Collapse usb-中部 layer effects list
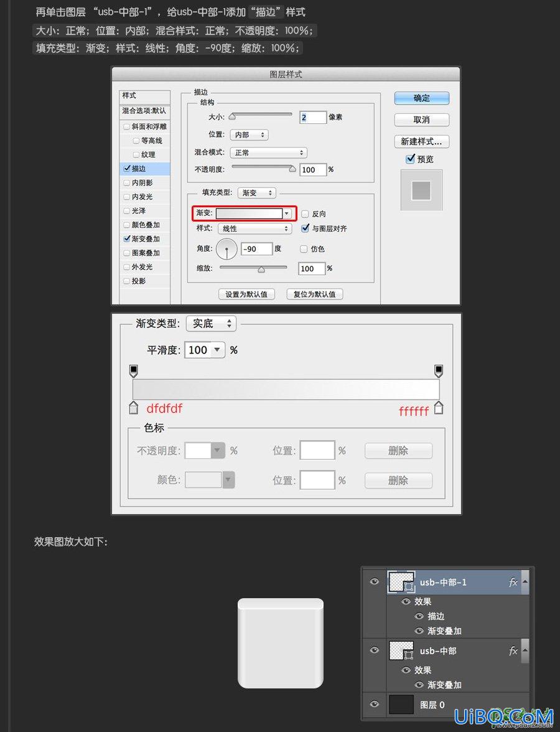This screenshot has height=732, width=560. 525,650
